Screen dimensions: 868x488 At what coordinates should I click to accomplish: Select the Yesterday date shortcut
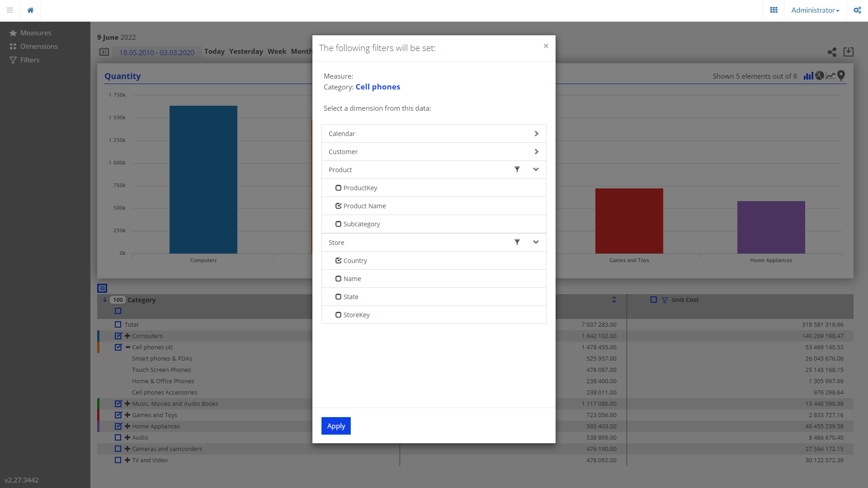(246, 52)
